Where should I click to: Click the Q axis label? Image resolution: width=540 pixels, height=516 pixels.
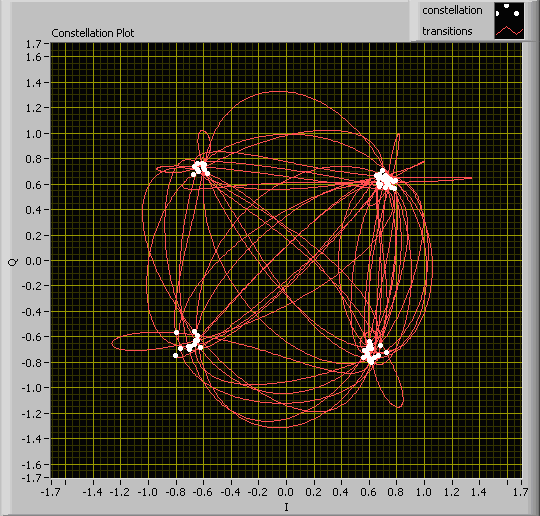coord(13,262)
